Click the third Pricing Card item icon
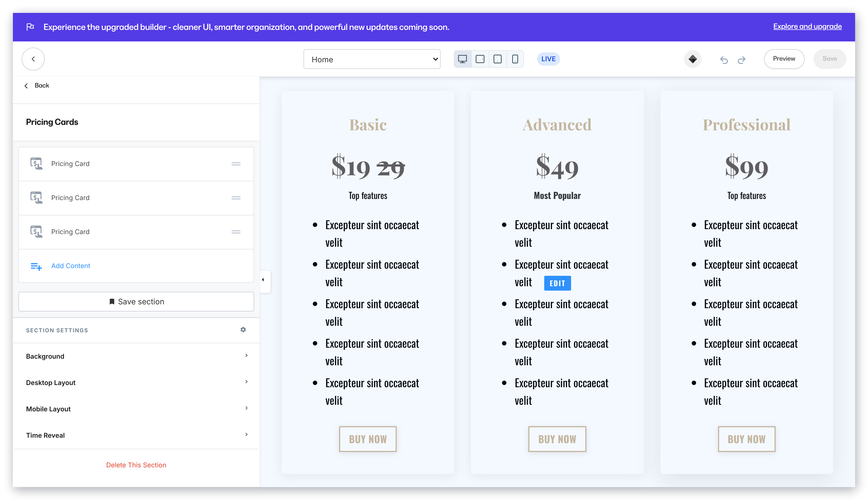This screenshot has height=500, width=868. point(36,231)
